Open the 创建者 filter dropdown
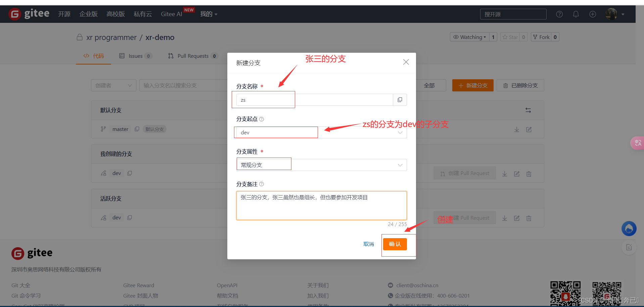This screenshot has height=307, width=644. point(113,85)
